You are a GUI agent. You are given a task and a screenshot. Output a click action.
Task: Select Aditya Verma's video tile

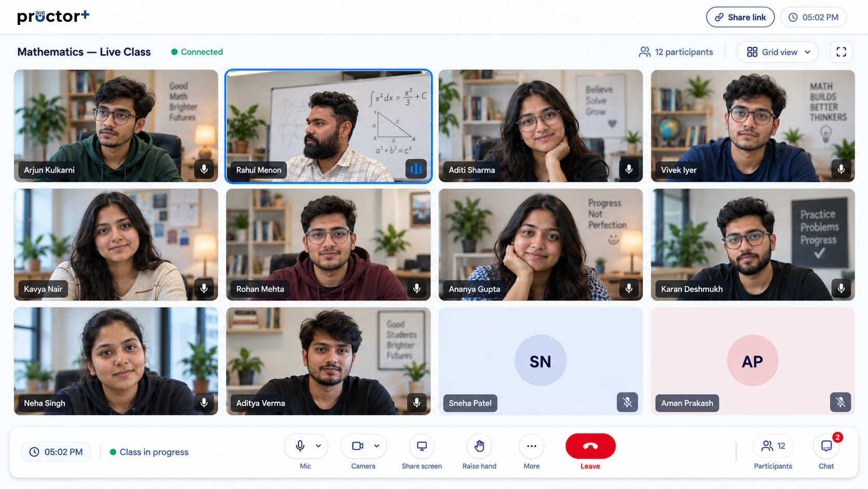tap(328, 361)
